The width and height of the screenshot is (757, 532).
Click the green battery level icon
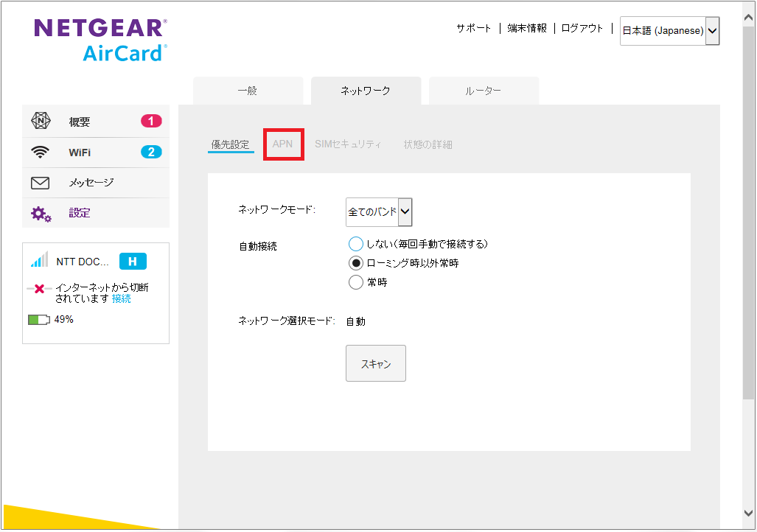pyautogui.click(x=38, y=320)
